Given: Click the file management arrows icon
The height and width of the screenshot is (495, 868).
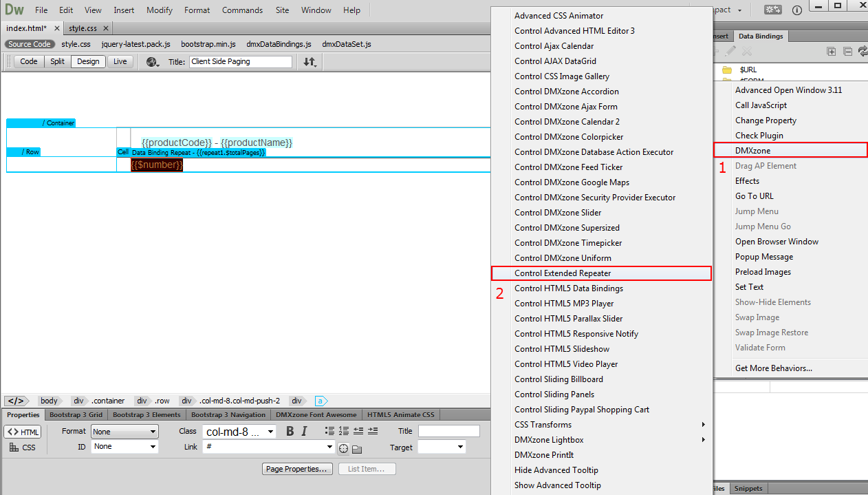Looking at the screenshot, I should [x=310, y=62].
